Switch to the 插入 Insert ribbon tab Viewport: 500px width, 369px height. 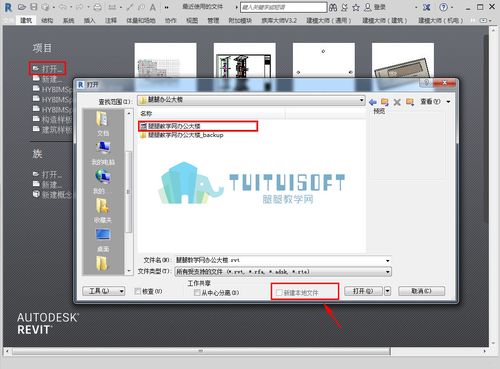[x=89, y=21]
